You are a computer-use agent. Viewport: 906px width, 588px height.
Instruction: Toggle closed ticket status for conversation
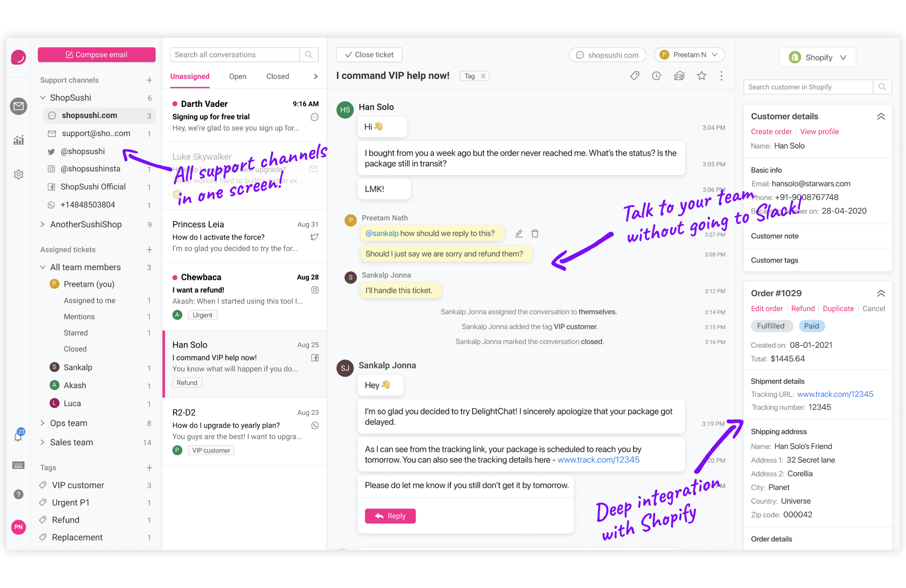[x=368, y=54]
